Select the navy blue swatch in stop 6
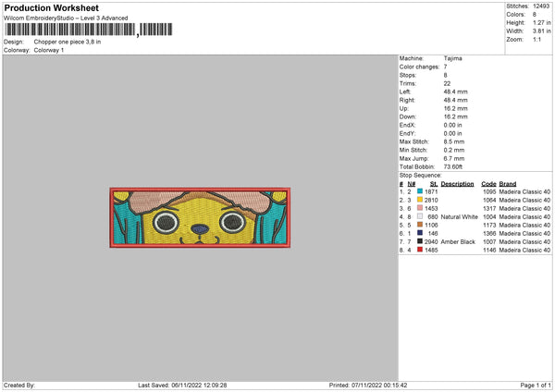This screenshot has height=392, width=555. click(421, 233)
